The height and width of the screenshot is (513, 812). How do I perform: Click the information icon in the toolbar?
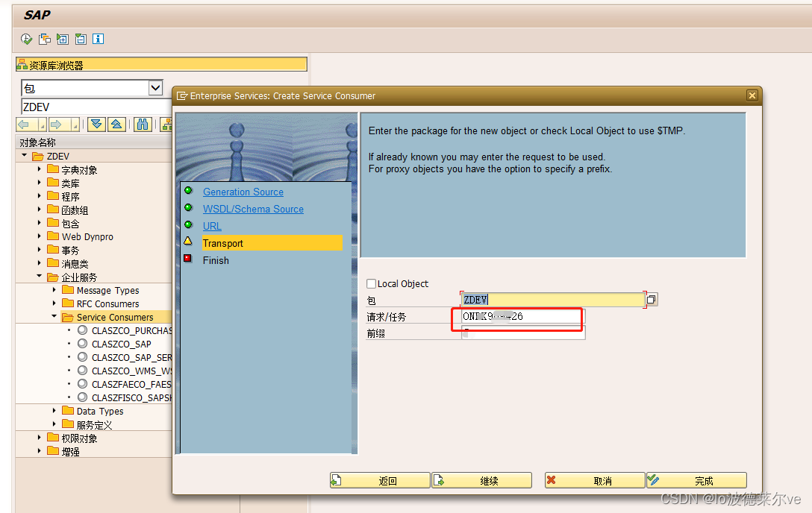[x=98, y=39]
